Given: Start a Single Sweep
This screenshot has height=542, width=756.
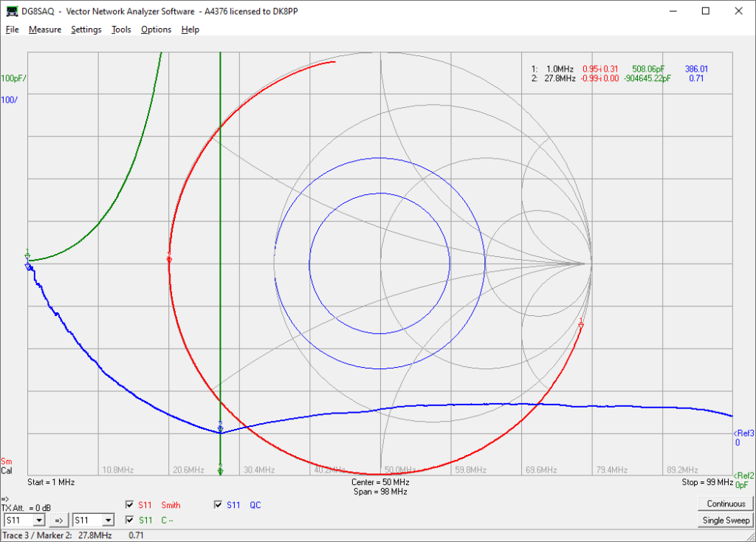Looking at the screenshot, I should (726, 521).
